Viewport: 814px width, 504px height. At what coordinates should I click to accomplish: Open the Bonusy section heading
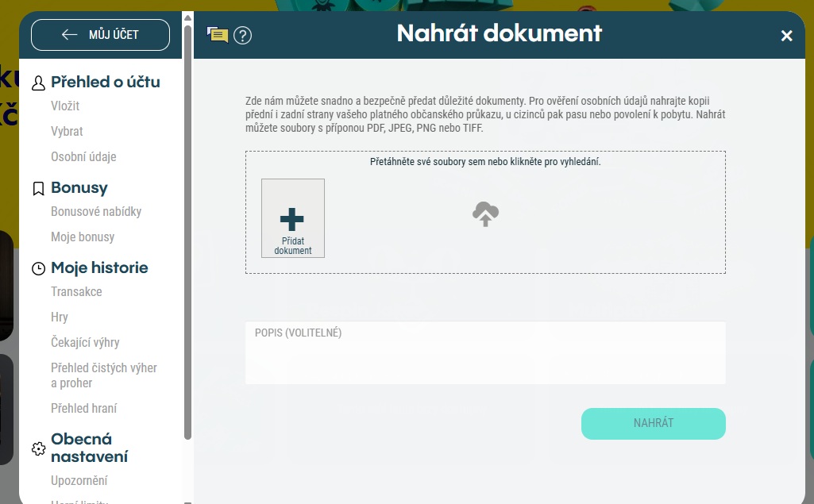click(79, 187)
